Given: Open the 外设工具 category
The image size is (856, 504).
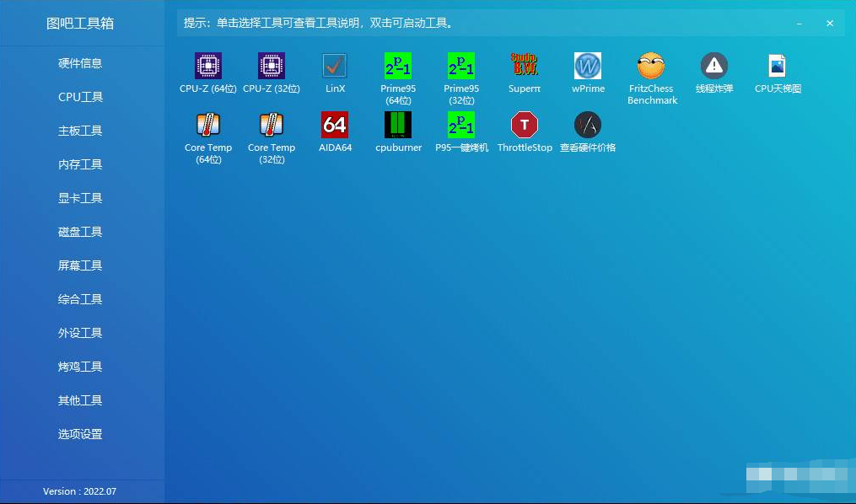Looking at the screenshot, I should pos(80,333).
